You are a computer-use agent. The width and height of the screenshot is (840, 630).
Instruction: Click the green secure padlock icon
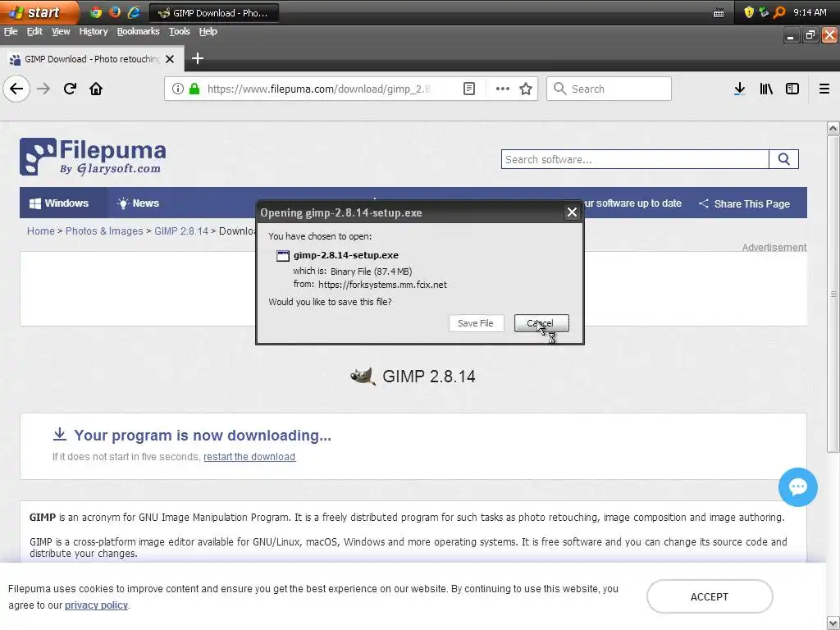tap(195, 89)
